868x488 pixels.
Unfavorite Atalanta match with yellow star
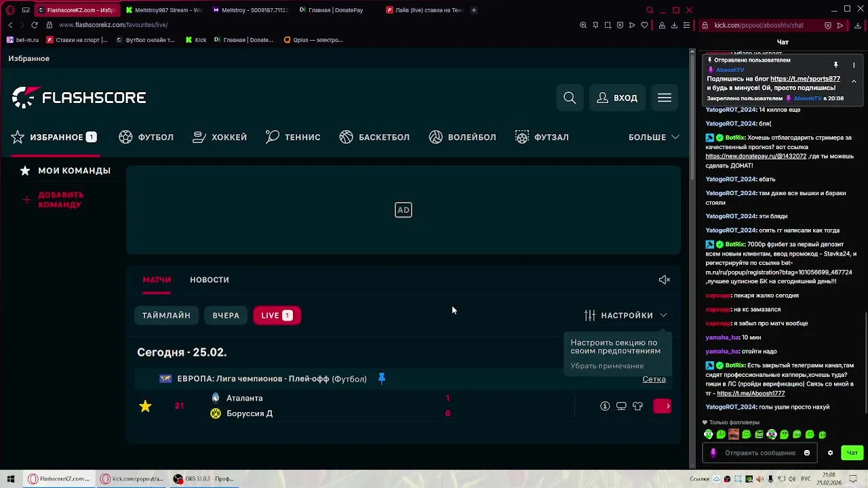point(145,406)
